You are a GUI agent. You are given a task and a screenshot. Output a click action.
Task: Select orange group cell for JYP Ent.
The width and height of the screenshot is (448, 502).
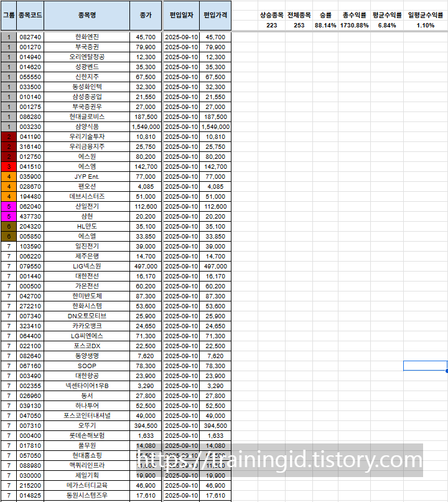pyautogui.click(x=9, y=176)
